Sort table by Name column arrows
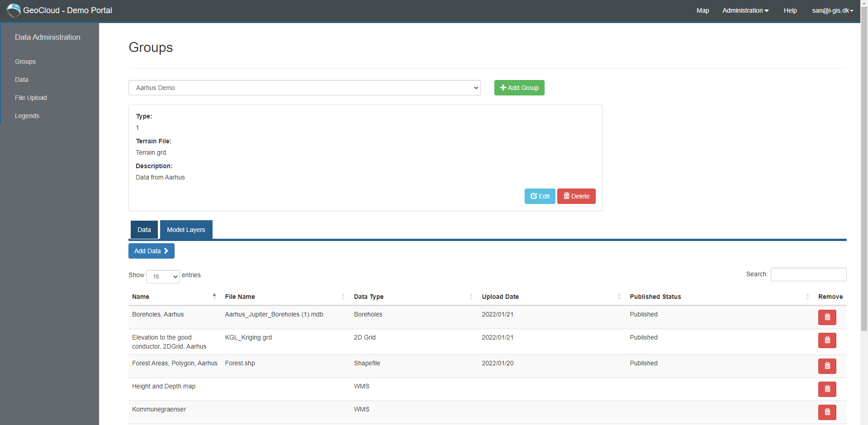868x425 pixels. 214,297
